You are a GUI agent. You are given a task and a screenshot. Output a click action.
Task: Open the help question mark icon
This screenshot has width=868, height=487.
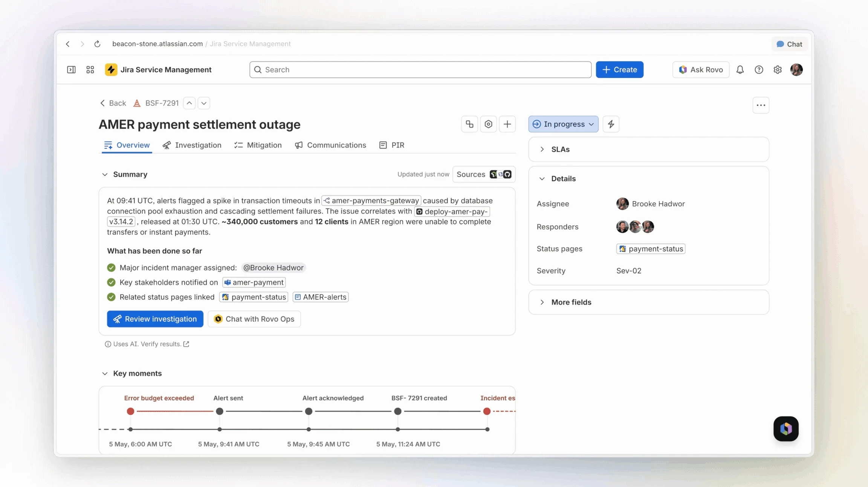[759, 70]
